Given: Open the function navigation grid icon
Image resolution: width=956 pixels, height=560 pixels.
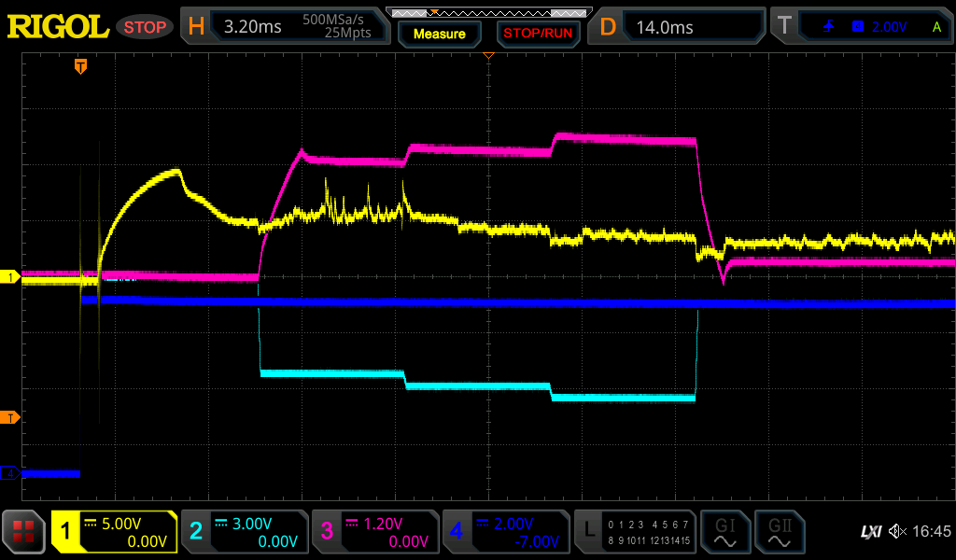Looking at the screenshot, I should point(24,532).
